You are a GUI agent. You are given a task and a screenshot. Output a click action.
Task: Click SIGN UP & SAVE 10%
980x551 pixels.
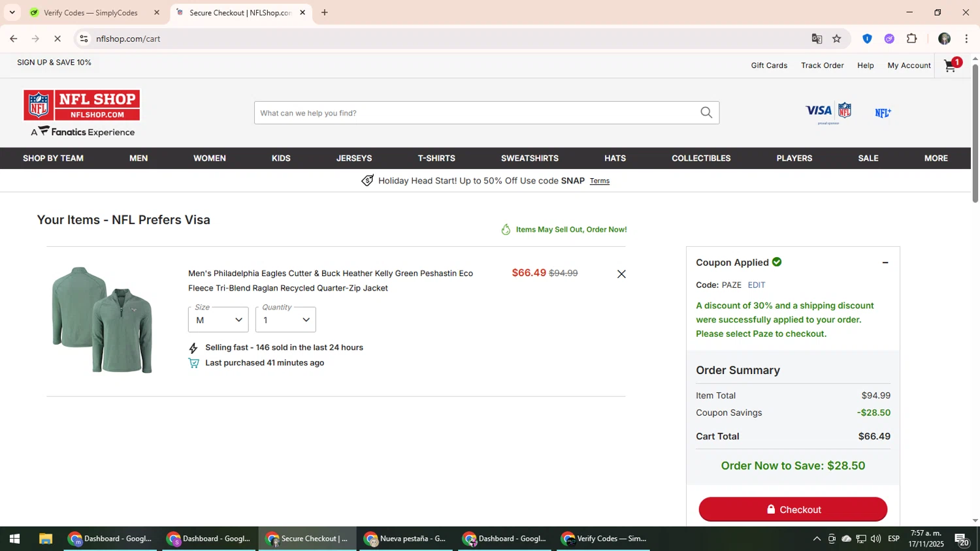(x=54, y=63)
